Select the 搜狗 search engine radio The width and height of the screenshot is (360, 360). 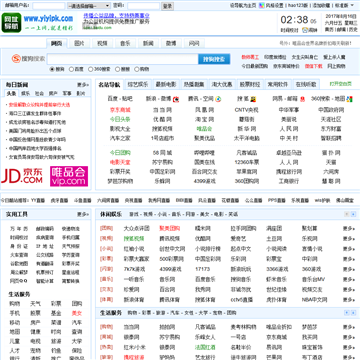(52, 69)
